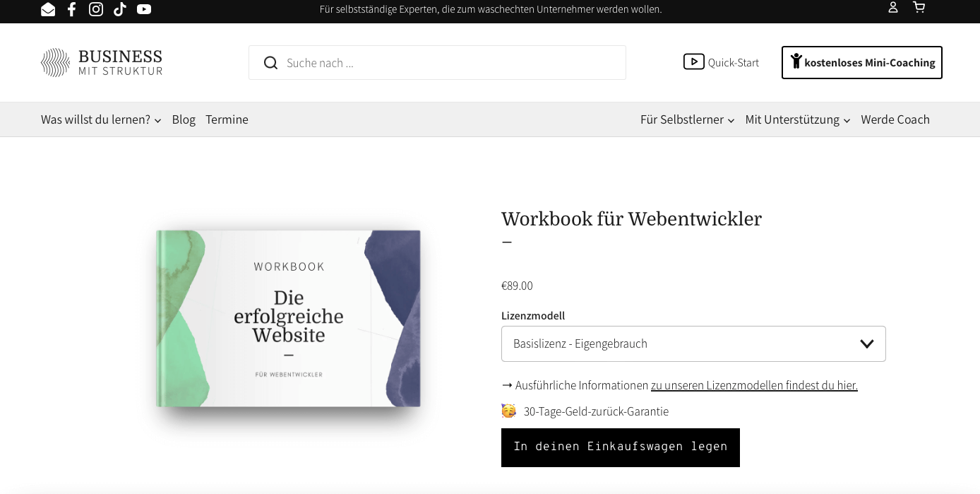
Task: Open the user account icon
Action: pyautogui.click(x=893, y=7)
